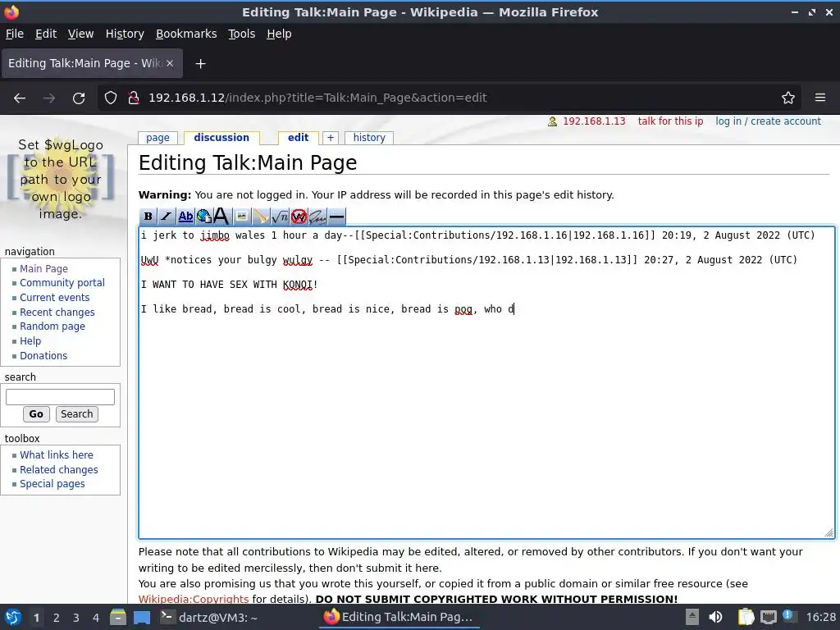Open update notification tray icon
This screenshot has width=840, height=630.
pos(788,615)
